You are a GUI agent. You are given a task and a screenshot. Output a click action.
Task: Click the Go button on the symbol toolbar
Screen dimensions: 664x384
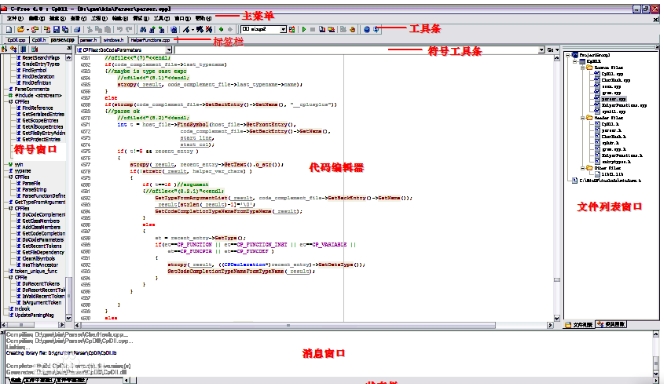pos(550,50)
